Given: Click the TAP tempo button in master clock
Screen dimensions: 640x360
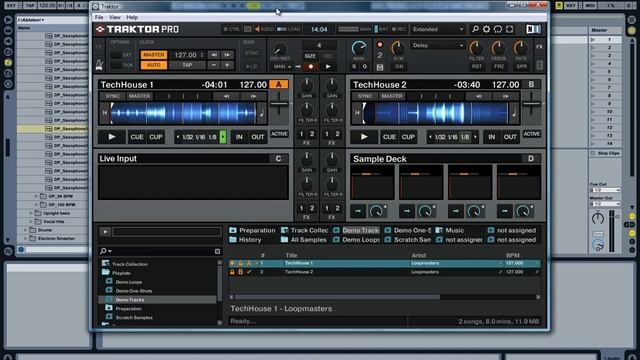Looking at the screenshot, I should [187, 65].
